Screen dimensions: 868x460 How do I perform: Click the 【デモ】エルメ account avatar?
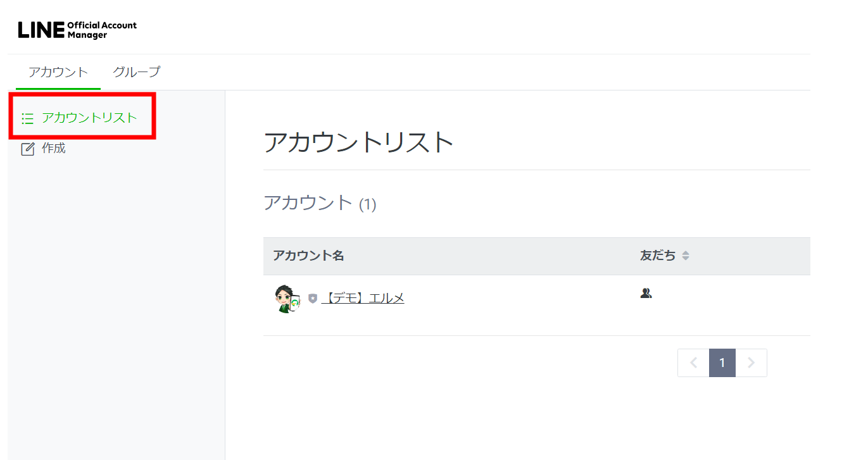[288, 299]
